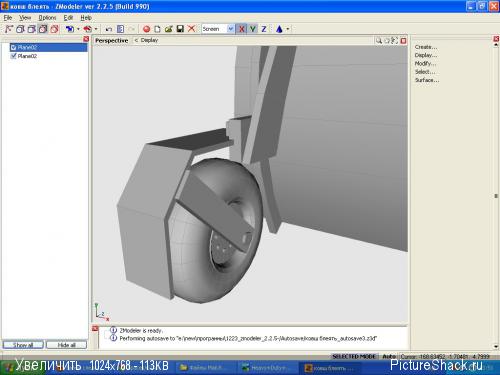This screenshot has height=375, width=500.
Task: Create a new file with the blank page icon
Action: [157, 29]
